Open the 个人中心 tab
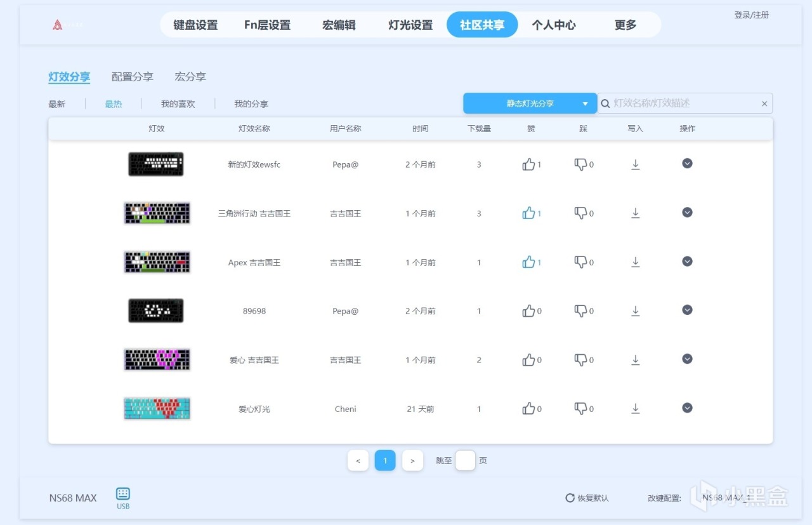 pos(554,25)
